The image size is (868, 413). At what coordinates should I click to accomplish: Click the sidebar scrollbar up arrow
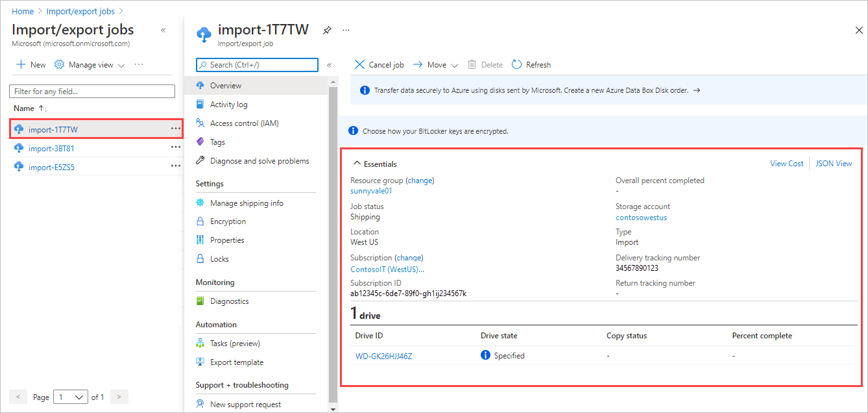pyautogui.click(x=333, y=81)
